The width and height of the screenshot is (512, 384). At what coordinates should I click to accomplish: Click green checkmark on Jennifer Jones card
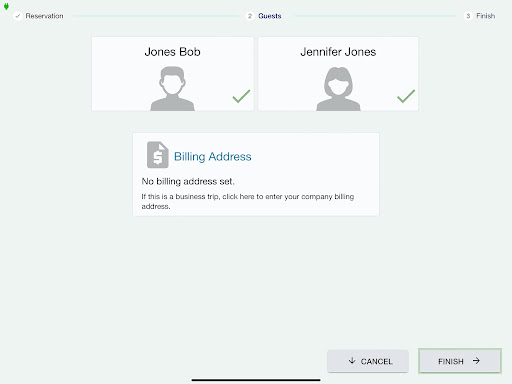click(x=406, y=96)
